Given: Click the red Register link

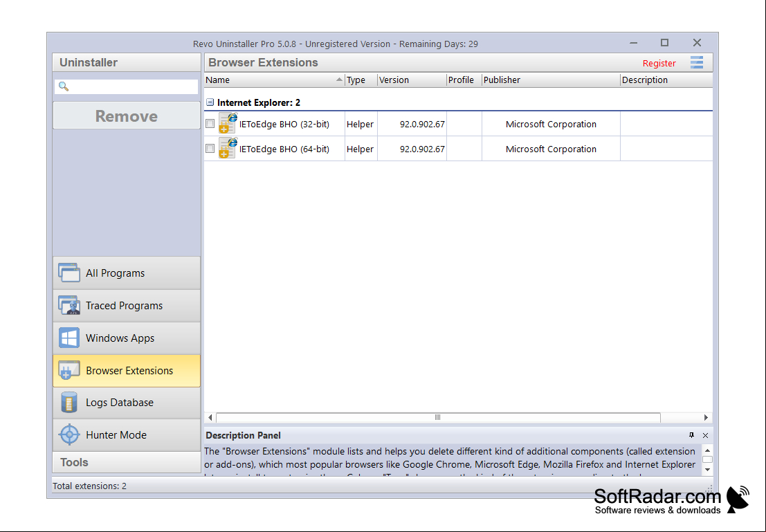Looking at the screenshot, I should (659, 63).
